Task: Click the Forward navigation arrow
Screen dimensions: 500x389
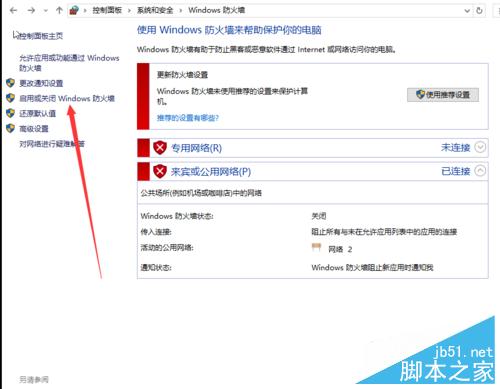Action: pos(31,11)
